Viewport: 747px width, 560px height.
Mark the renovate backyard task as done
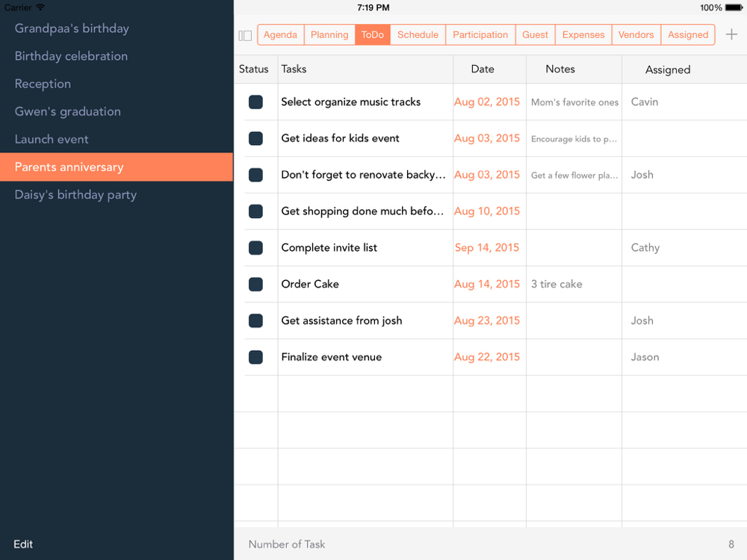tap(255, 175)
